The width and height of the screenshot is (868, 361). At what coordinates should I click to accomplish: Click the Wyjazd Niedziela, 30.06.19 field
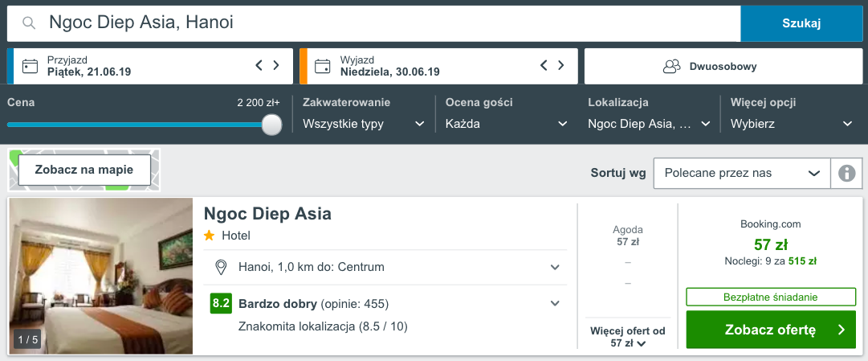pos(438,66)
